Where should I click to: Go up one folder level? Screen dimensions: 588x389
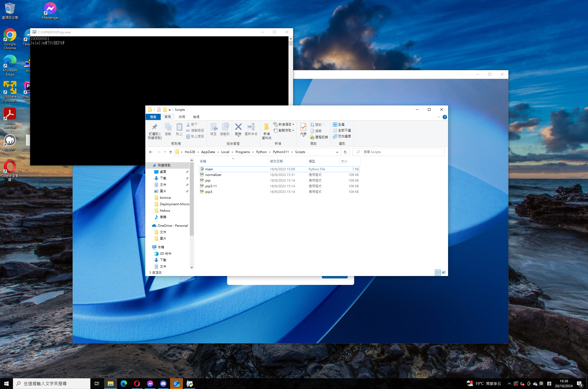point(171,152)
